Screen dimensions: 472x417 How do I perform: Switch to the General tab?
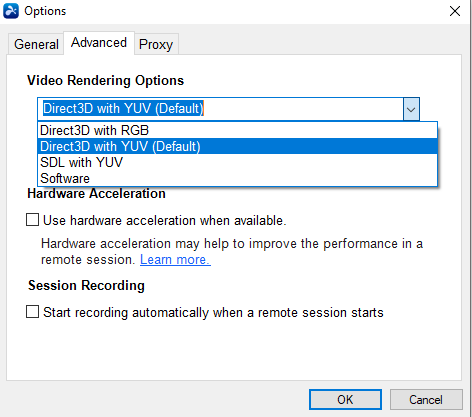coord(36,44)
